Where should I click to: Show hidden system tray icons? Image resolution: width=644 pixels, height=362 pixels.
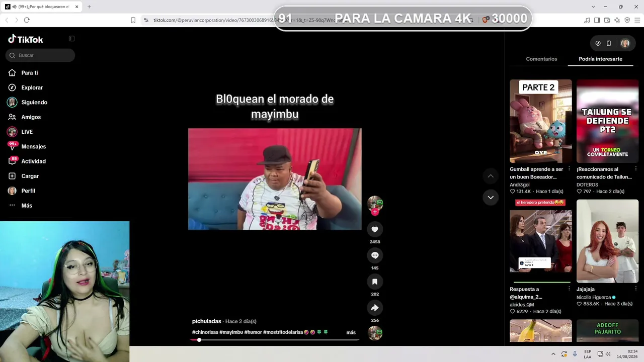tap(553, 354)
